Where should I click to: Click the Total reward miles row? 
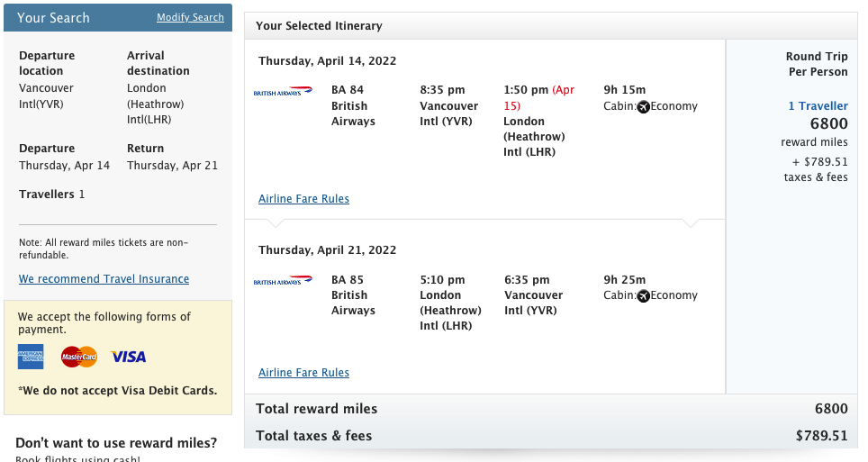tap(317, 409)
